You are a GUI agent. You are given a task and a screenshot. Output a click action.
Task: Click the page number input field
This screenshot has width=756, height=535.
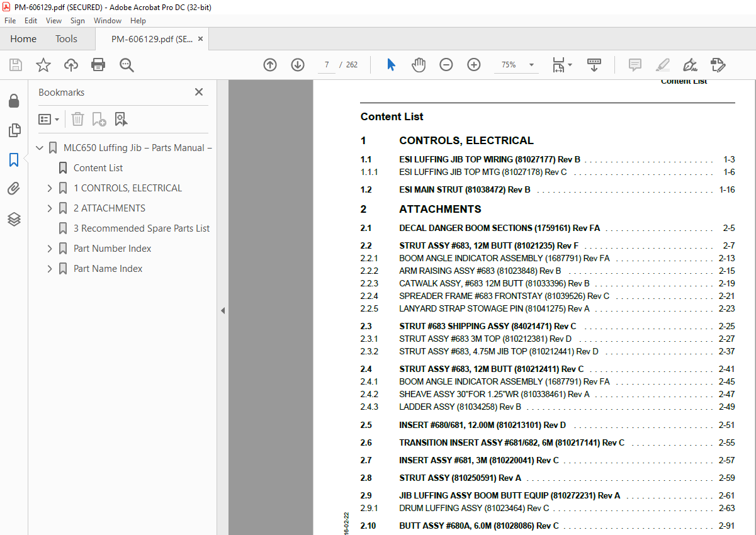(x=327, y=65)
